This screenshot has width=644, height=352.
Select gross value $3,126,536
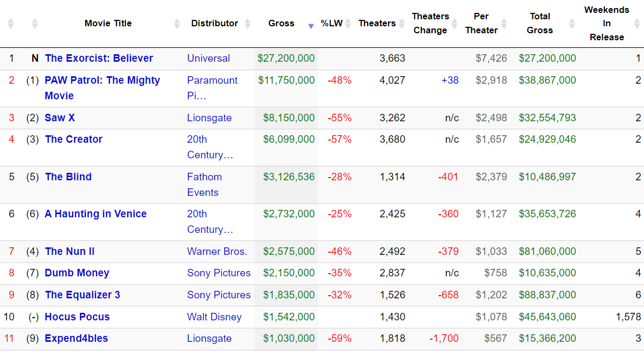pyautogui.click(x=289, y=177)
